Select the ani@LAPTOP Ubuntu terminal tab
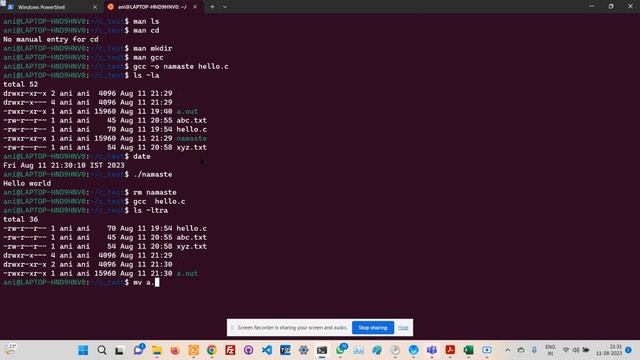This screenshot has width=640, height=360. [x=152, y=7]
